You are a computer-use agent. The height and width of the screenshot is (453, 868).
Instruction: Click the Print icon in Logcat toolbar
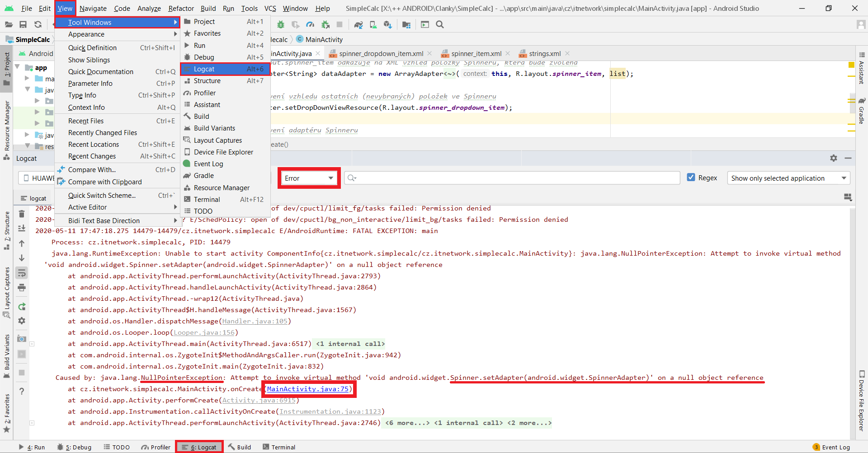click(x=22, y=288)
